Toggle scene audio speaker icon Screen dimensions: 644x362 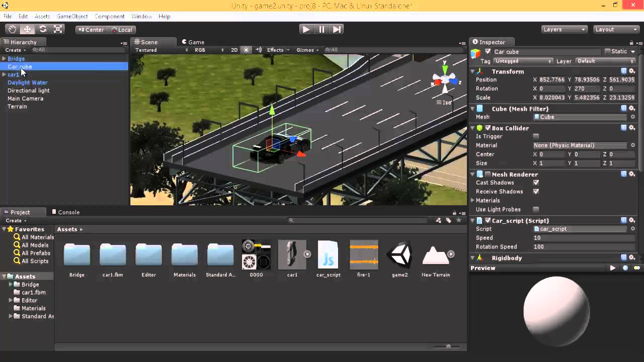coord(259,50)
